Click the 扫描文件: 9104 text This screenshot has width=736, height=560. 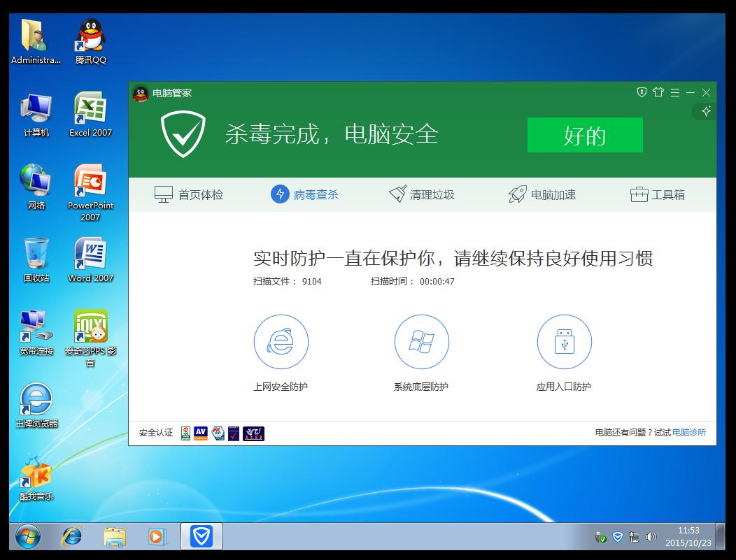[288, 282]
